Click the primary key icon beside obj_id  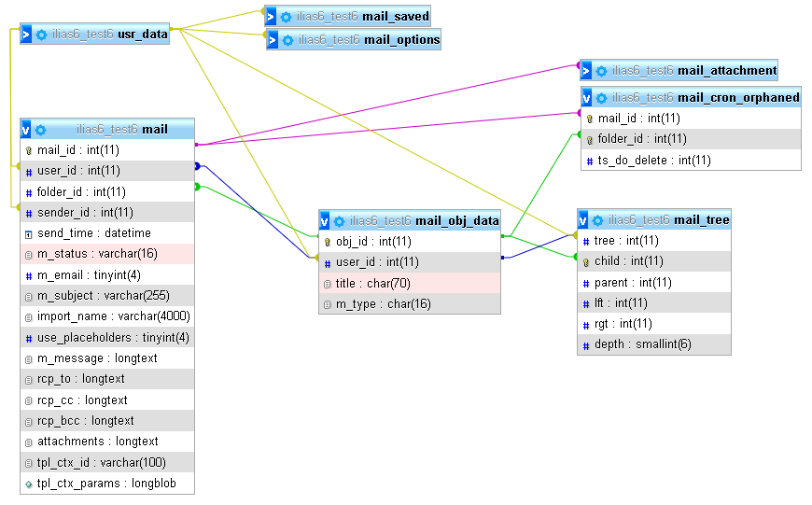click(x=328, y=242)
